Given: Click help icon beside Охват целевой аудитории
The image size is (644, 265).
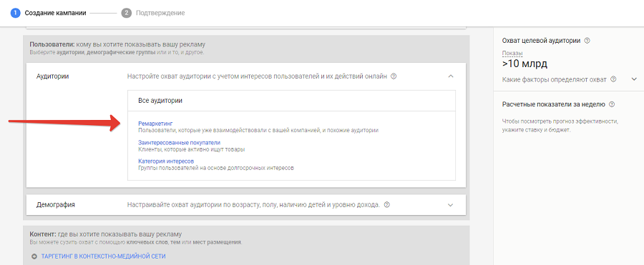Looking at the screenshot, I should pos(587,41).
